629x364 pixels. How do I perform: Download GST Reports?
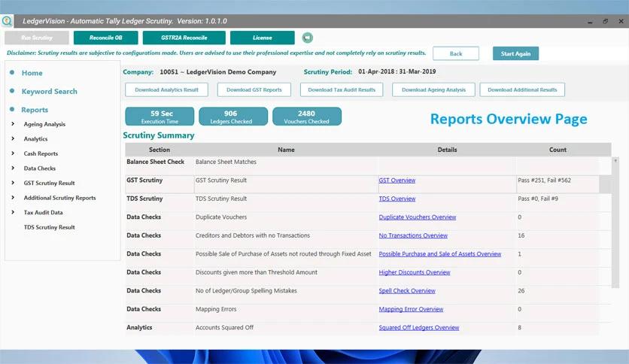tap(254, 89)
